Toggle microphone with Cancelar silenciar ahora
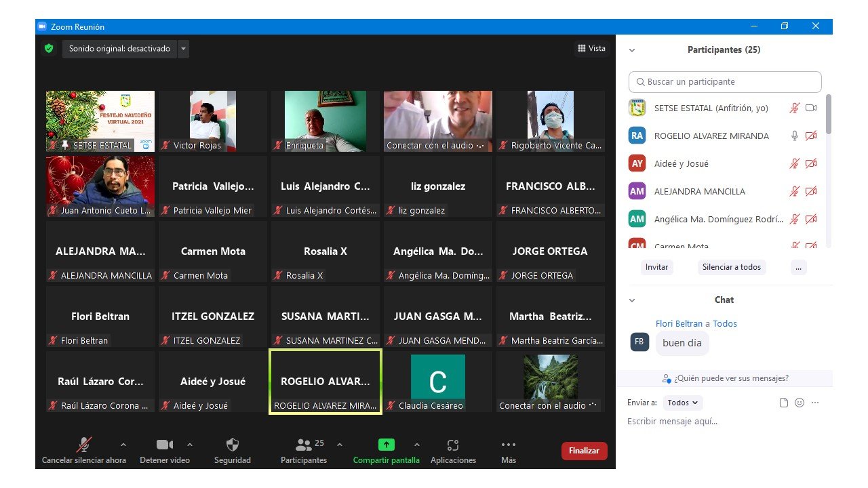 [84, 445]
